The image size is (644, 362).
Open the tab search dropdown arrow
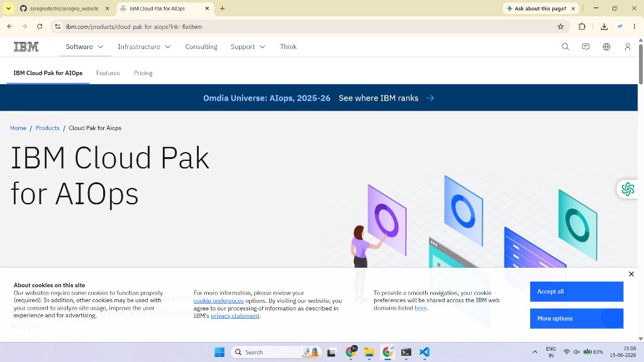coord(8,8)
